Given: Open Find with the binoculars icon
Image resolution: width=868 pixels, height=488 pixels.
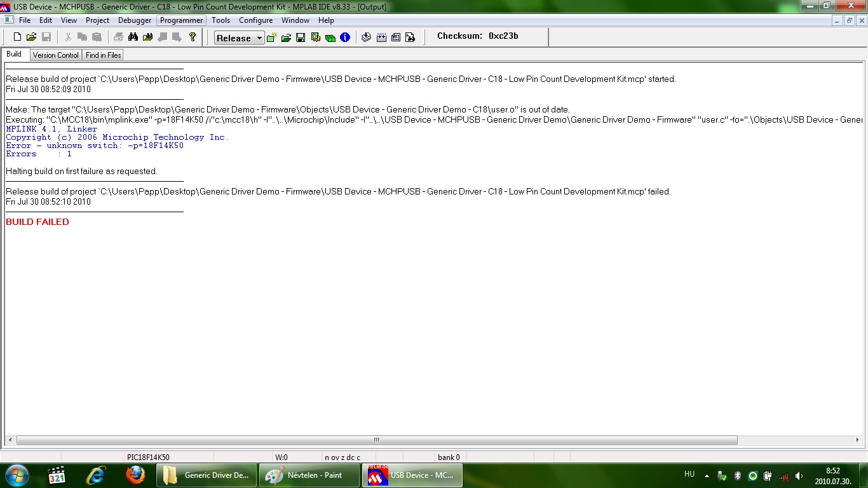Looking at the screenshot, I should pos(133,37).
